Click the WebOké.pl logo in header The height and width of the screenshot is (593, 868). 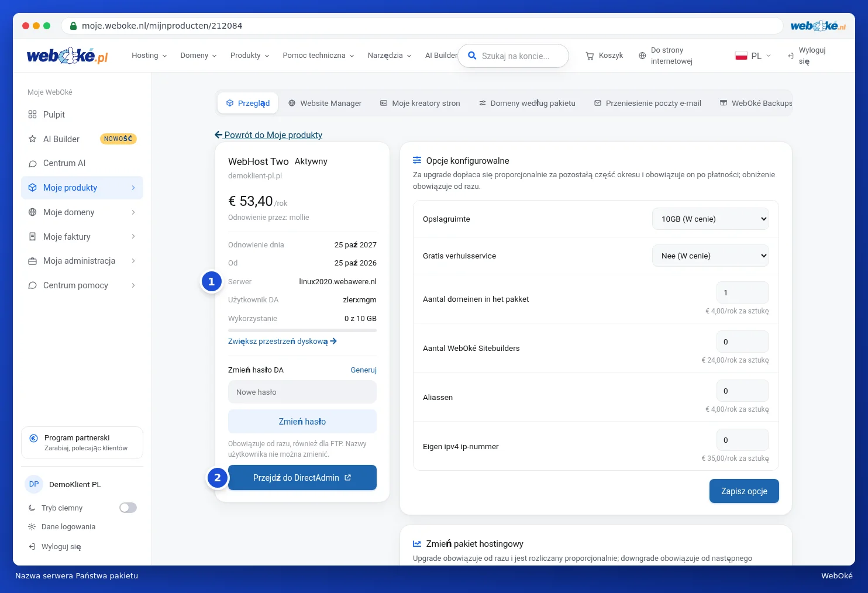67,56
